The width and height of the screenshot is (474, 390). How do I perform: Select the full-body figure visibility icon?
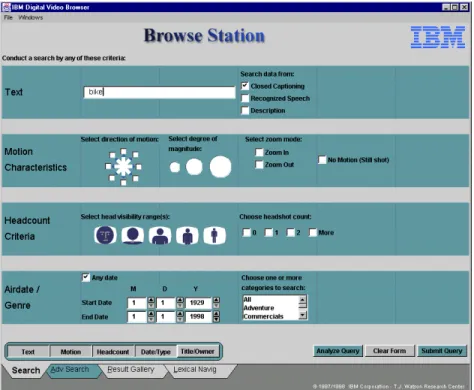click(215, 235)
